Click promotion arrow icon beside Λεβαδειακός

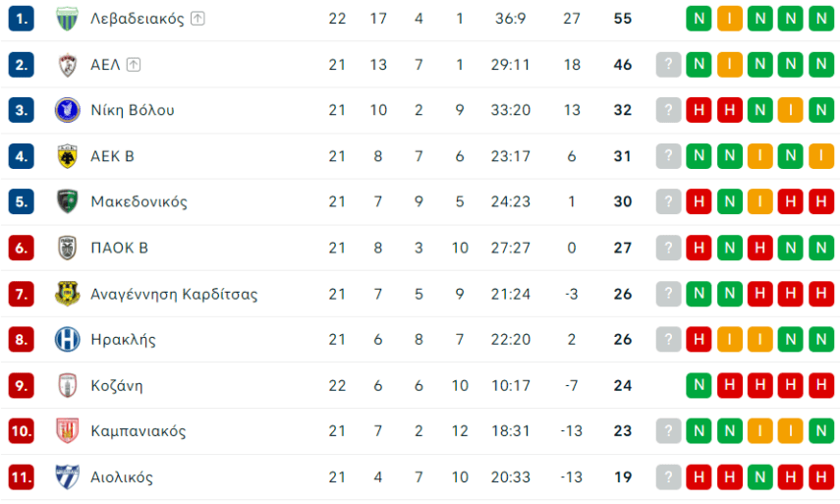[198, 19]
